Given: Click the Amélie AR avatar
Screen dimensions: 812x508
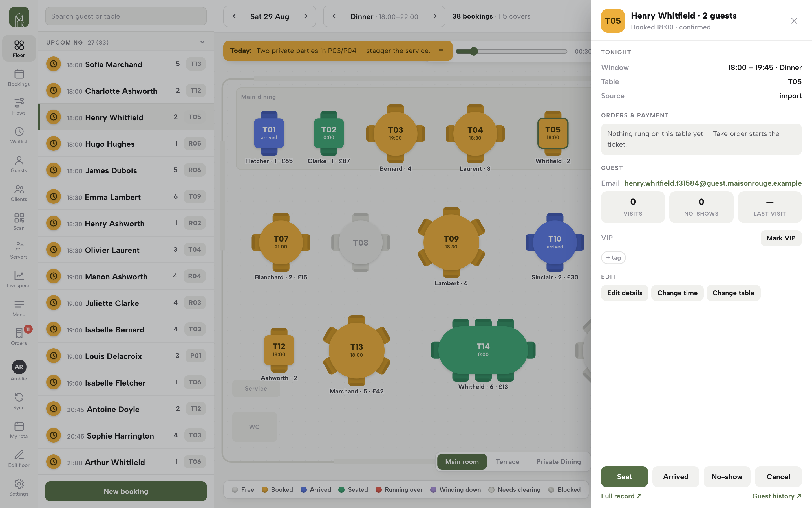Looking at the screenshot, I should click(19, 367).
